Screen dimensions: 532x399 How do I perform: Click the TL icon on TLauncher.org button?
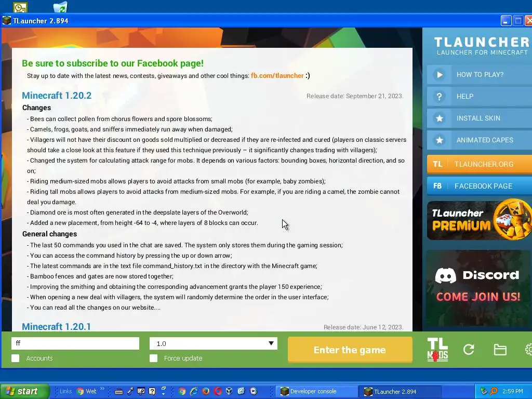pyautogui.click(x=437, y=164)
